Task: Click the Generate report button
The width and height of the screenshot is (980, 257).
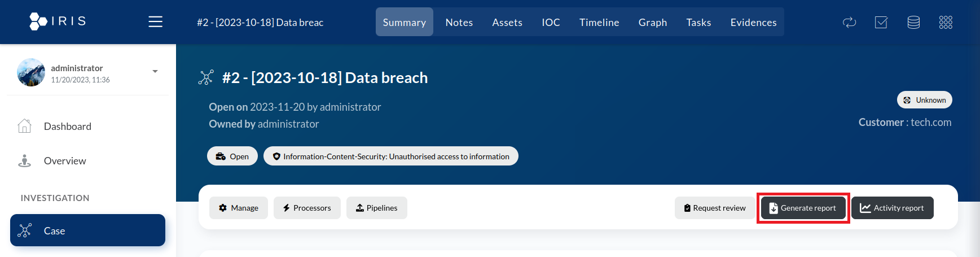Action: pos(803,208)
